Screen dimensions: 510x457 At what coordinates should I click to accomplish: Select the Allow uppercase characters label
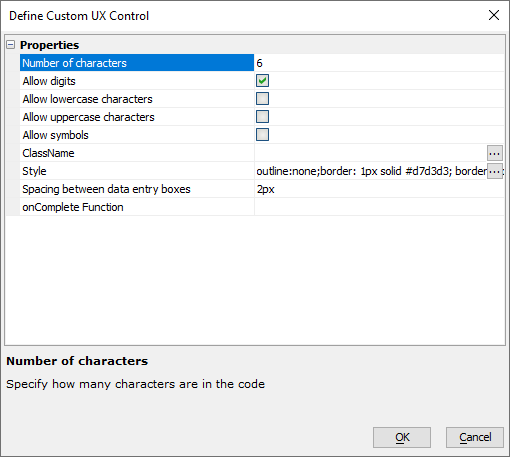click(88, 117)
